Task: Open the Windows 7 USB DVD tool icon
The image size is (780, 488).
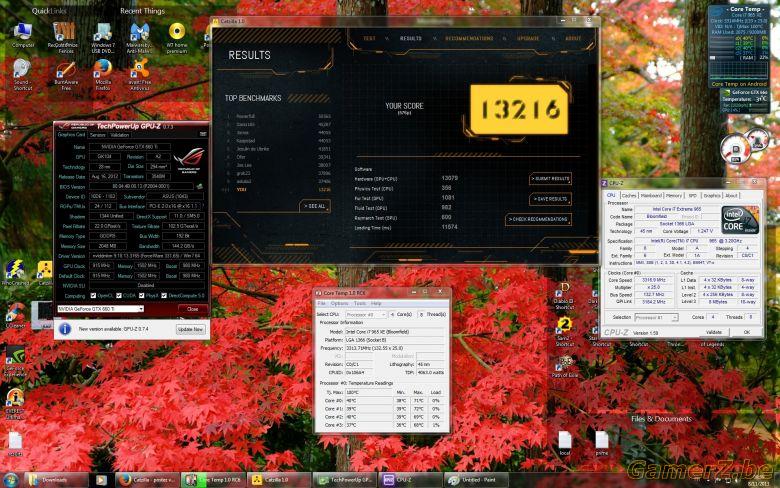Action: pyautogui.click(x=103, y=38)
